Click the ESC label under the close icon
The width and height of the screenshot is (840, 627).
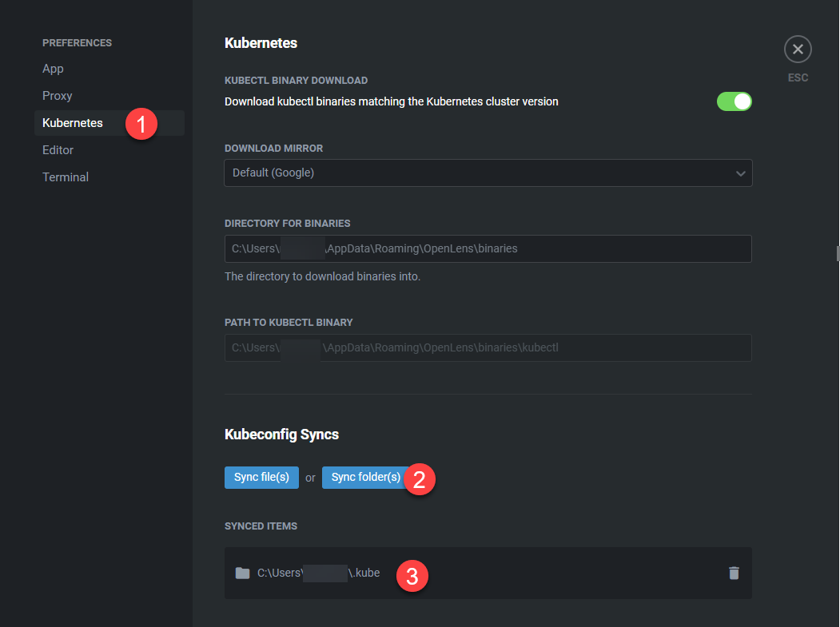[798, 78]
